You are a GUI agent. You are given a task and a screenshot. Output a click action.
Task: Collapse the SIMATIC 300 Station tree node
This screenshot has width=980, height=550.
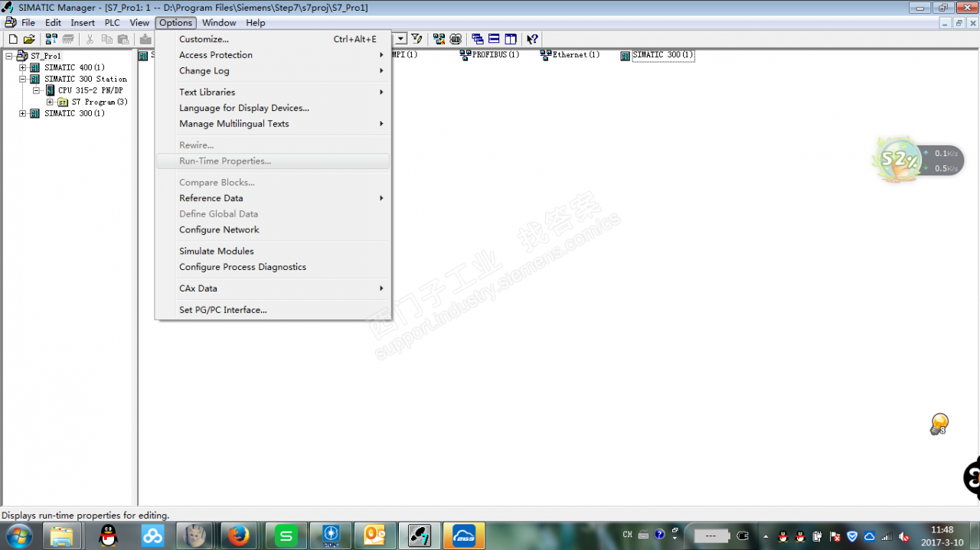(23, 79)
